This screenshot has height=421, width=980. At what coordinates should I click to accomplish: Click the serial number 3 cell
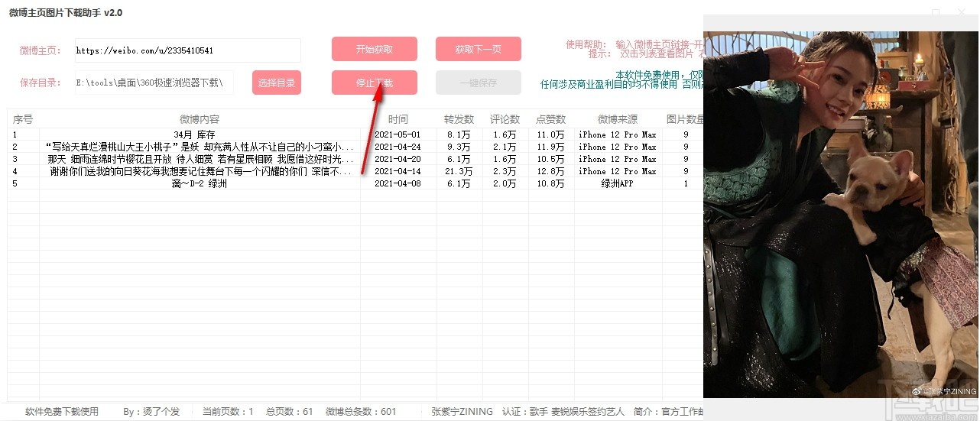(x=15, y=159)
